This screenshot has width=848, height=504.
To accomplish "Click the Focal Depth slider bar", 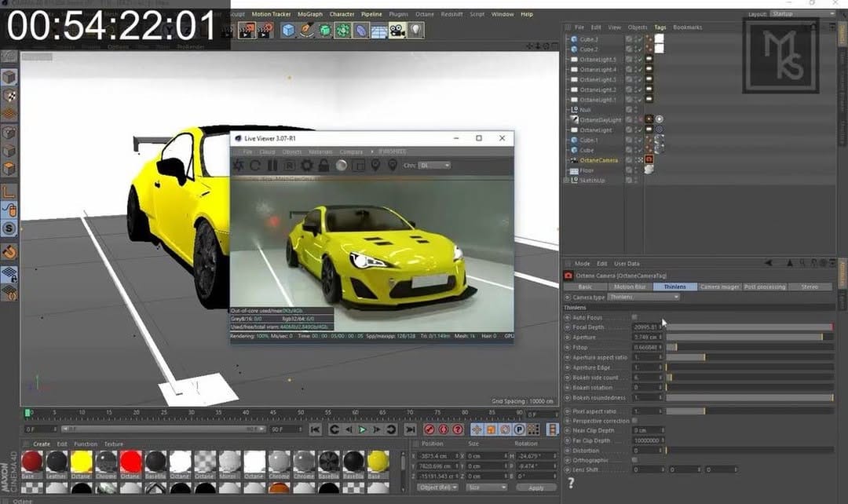I will [750, 327].
